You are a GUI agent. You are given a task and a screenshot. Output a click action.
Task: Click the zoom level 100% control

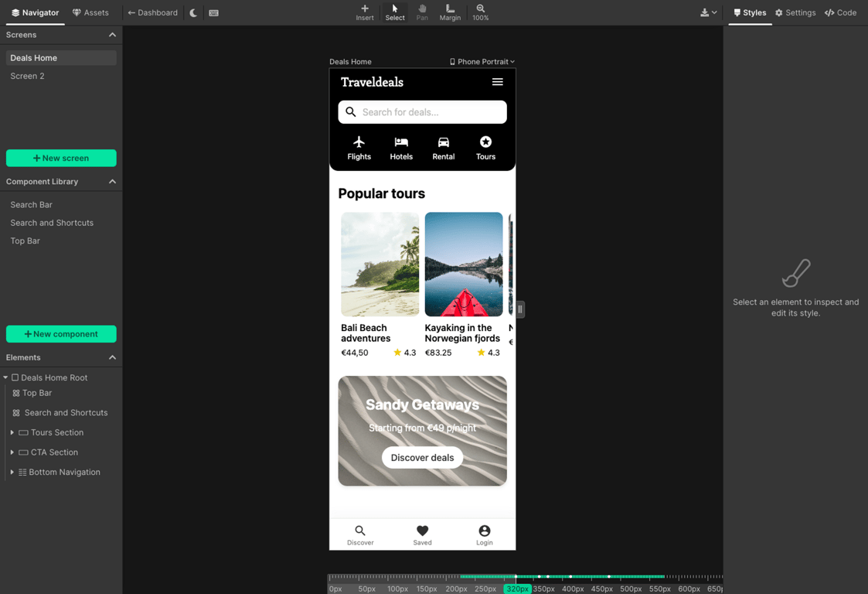click(x=480, y=12)
